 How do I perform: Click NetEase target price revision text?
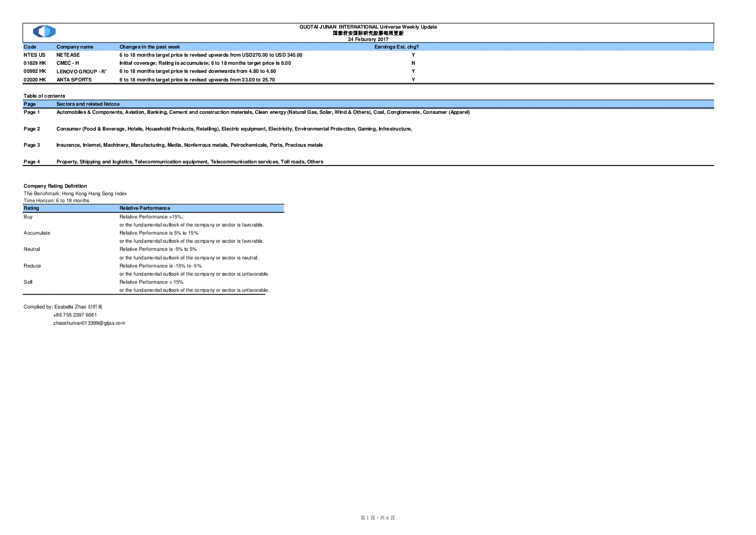(211, 55)
